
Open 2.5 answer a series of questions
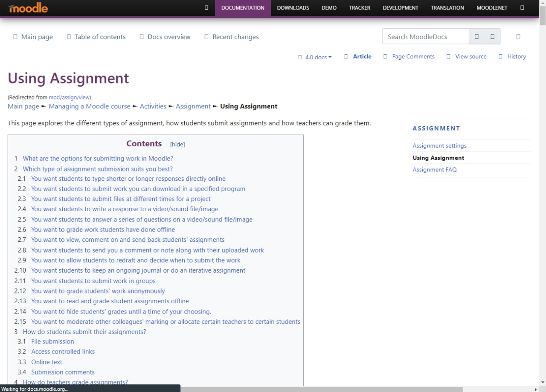tap(142, 219)
